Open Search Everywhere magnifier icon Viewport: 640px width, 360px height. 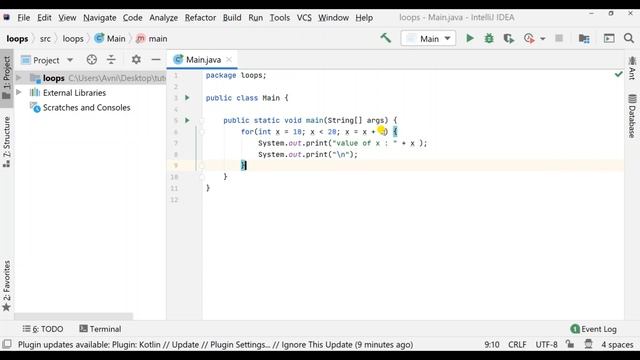[x=629, y=38]
